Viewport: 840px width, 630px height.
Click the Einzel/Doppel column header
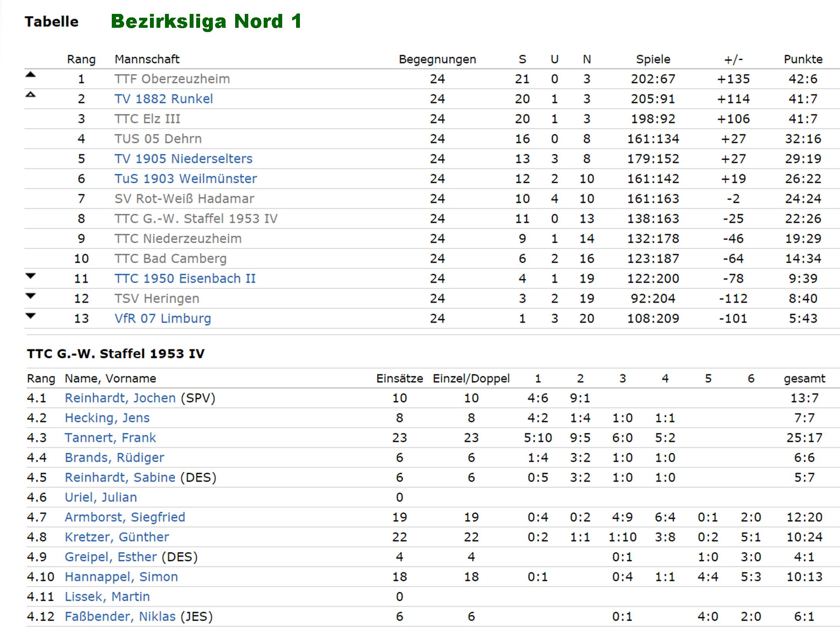pos(471,378)
